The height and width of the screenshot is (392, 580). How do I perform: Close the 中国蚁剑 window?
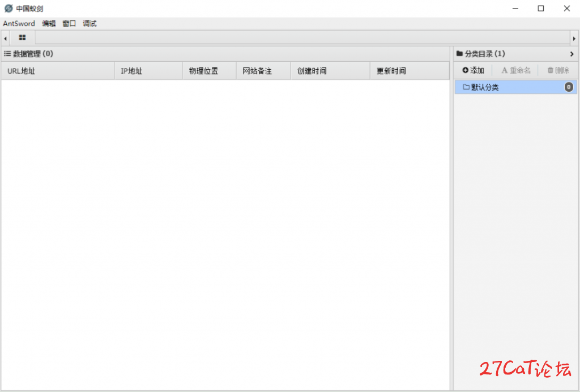pyautogui.click(x=566, y=8)
